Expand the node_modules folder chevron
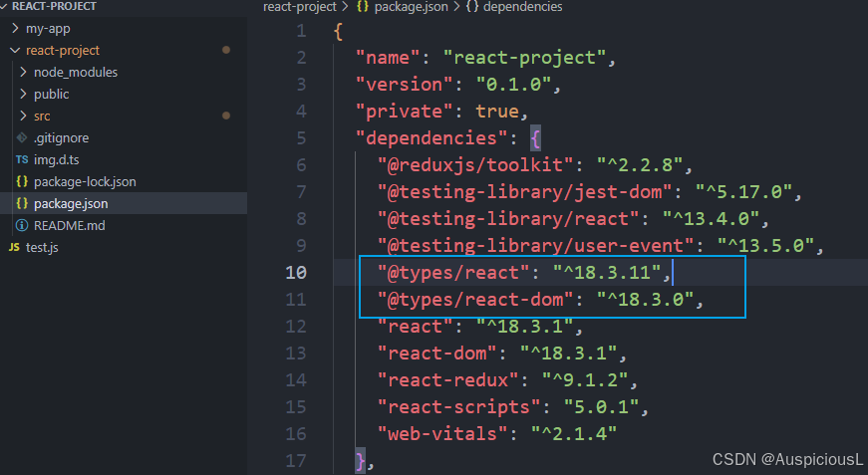The height and width of the screenshot is (475, 868). [23, 72]
